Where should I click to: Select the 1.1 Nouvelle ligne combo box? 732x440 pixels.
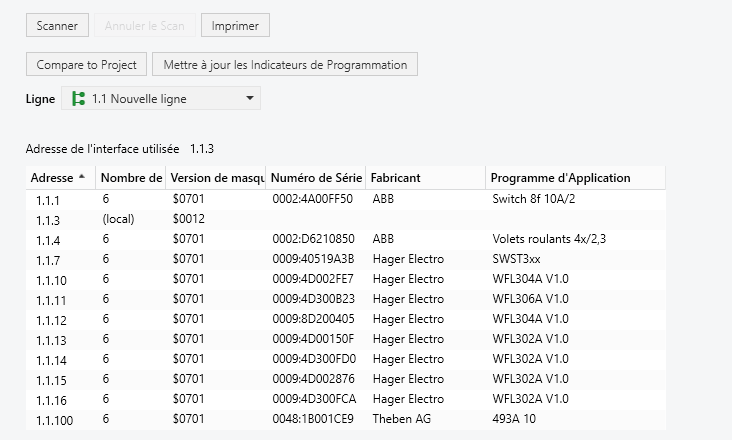point(160,98)
